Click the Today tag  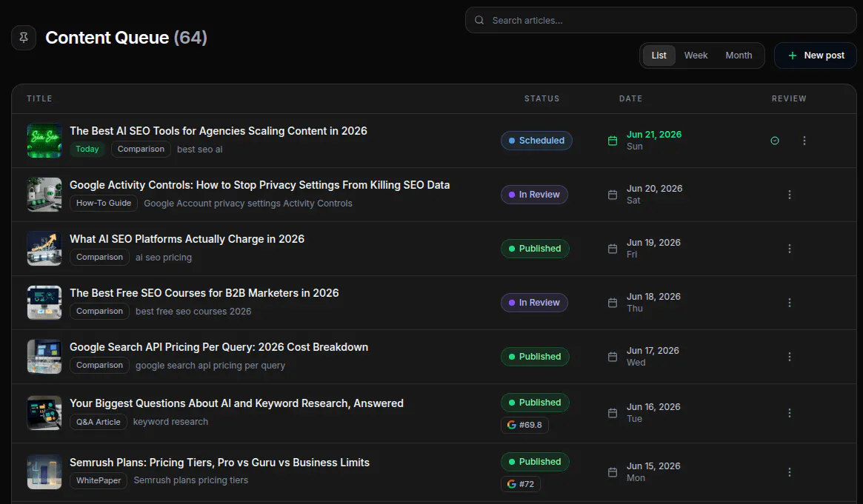(87, 149)
